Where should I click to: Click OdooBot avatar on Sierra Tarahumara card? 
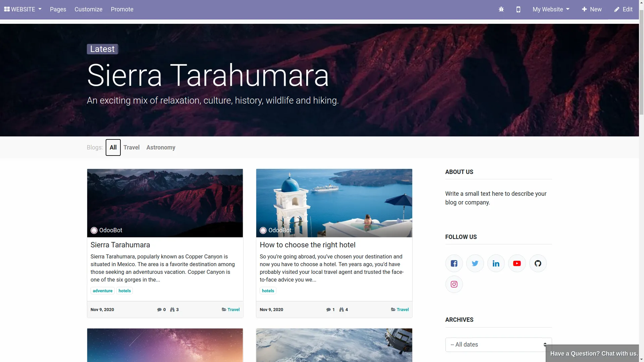click(94, 231)
